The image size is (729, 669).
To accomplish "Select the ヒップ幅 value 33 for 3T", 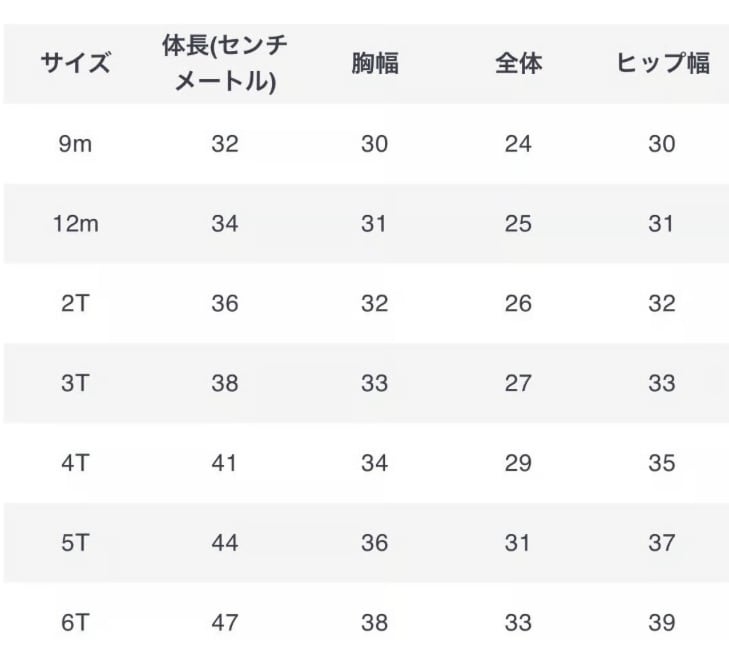I will (662, 384).
